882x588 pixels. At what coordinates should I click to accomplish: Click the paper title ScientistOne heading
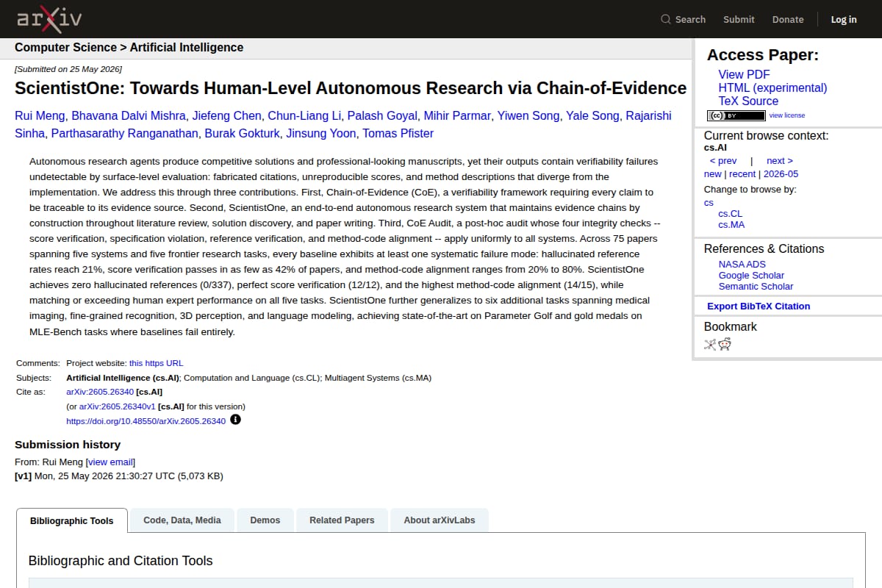click(351, 88)
